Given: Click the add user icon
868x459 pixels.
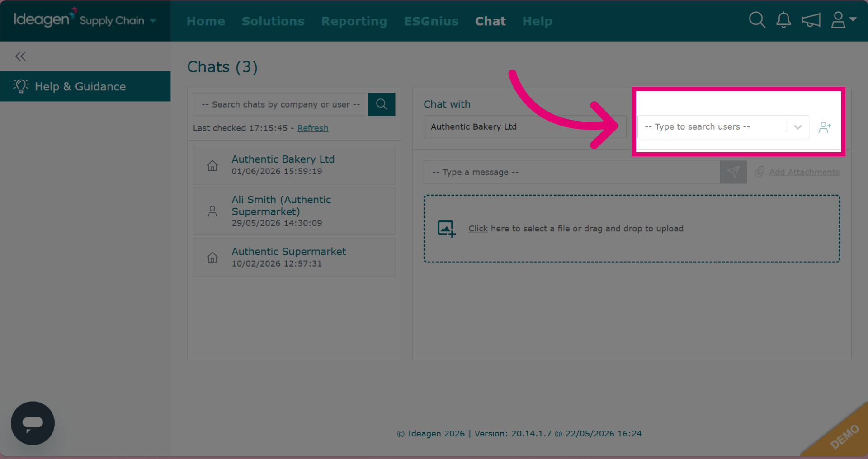Looking at the screenshot, I should tap(825, 127).
